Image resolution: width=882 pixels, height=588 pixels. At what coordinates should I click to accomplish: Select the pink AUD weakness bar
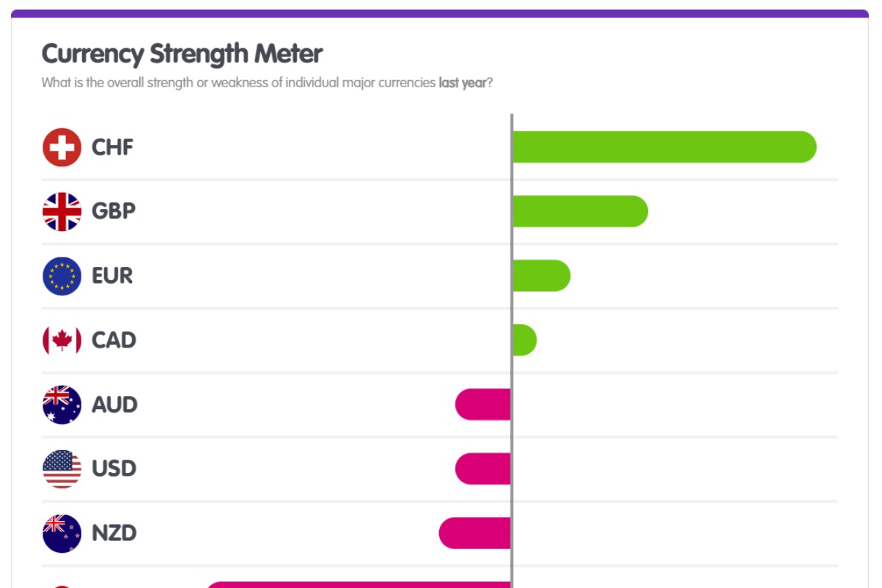[x=483, y=405]
